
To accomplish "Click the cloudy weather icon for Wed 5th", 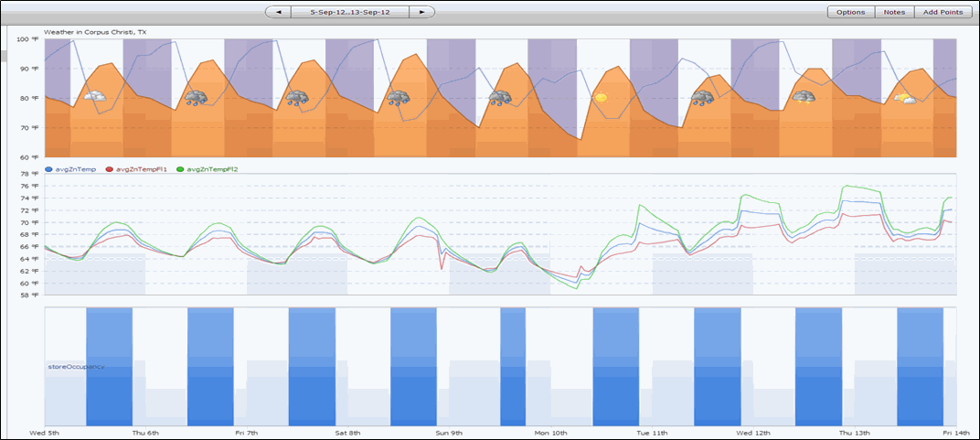I will pyautogui.click(x=94, y=96).
